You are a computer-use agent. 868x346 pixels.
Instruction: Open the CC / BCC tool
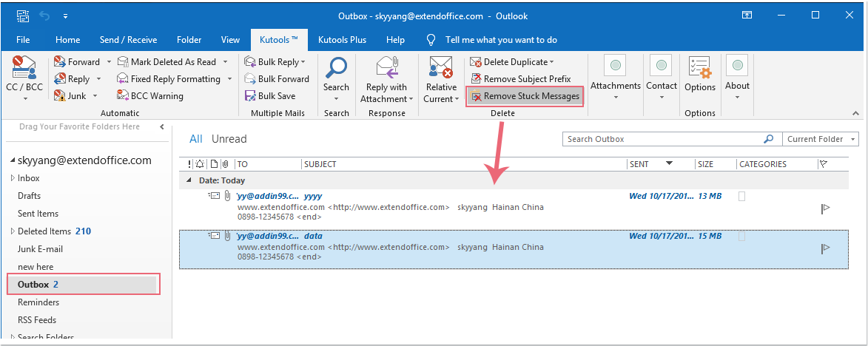(24, 78)
